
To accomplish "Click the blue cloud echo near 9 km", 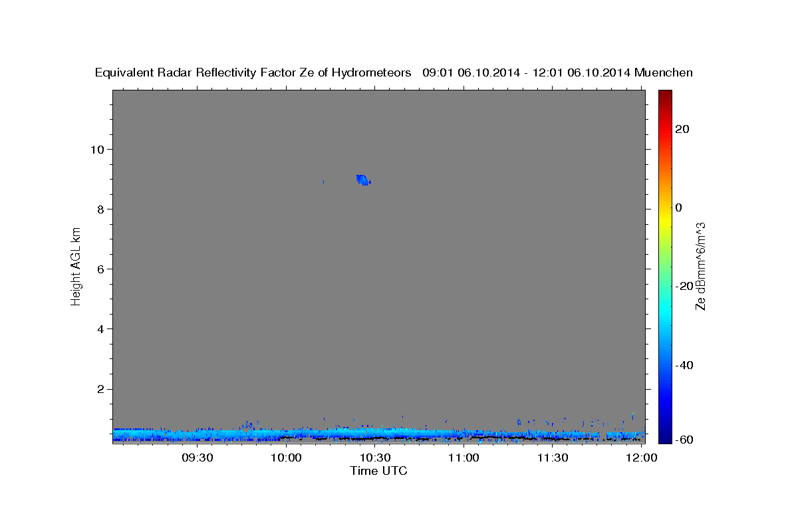I will (x=362, y=180).
